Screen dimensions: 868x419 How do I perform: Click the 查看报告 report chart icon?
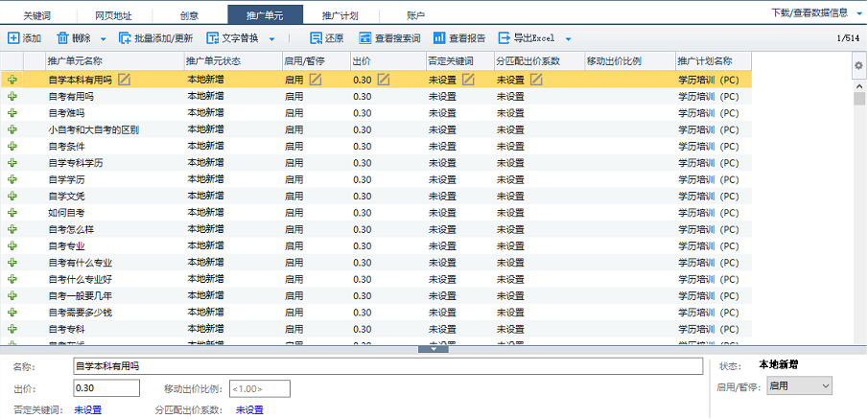[438, 38]
